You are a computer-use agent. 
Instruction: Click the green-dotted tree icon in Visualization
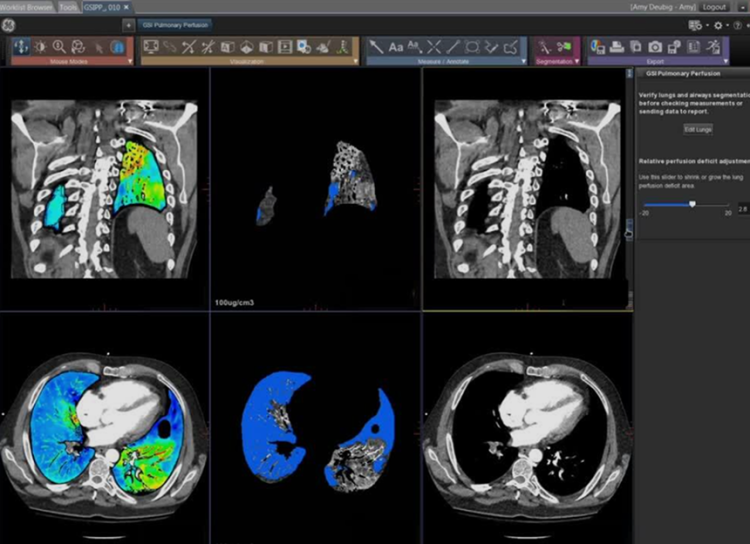(343, 47)
